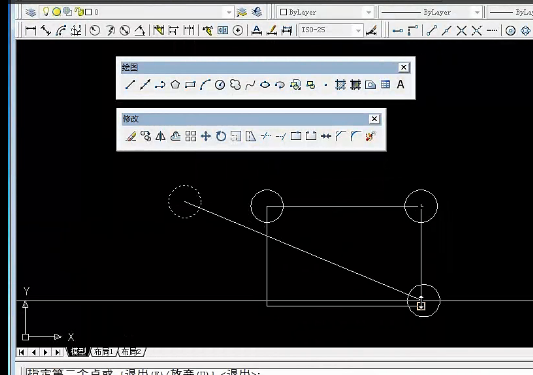Select the Arc draw tool

[x=205, y=85]
